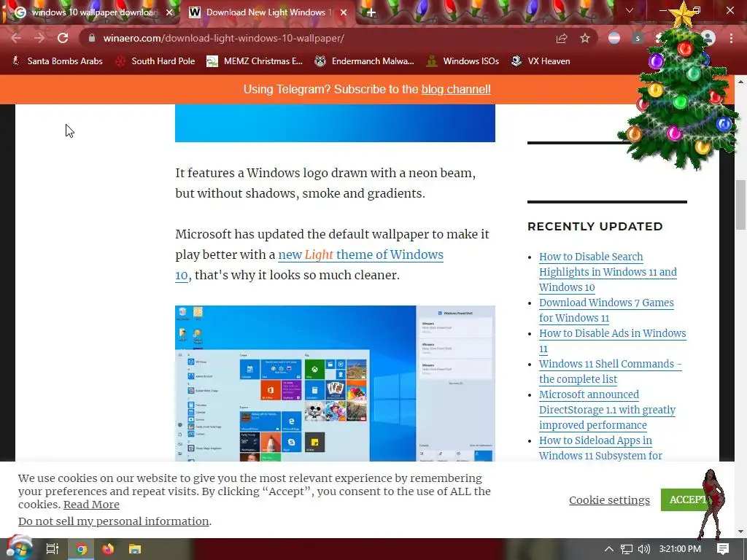Click Do not sell my personal information
Screen dimensions: 747x560
[113, 521]
